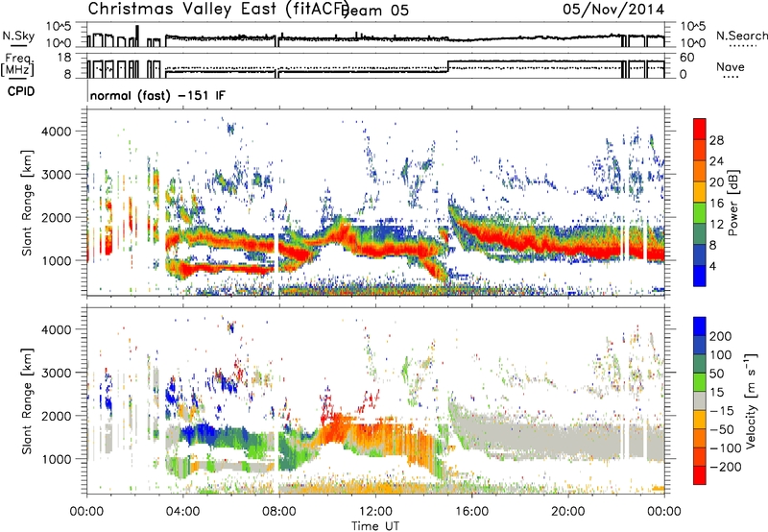Click the '200' tick on Velocity scale

coord(721,336)
